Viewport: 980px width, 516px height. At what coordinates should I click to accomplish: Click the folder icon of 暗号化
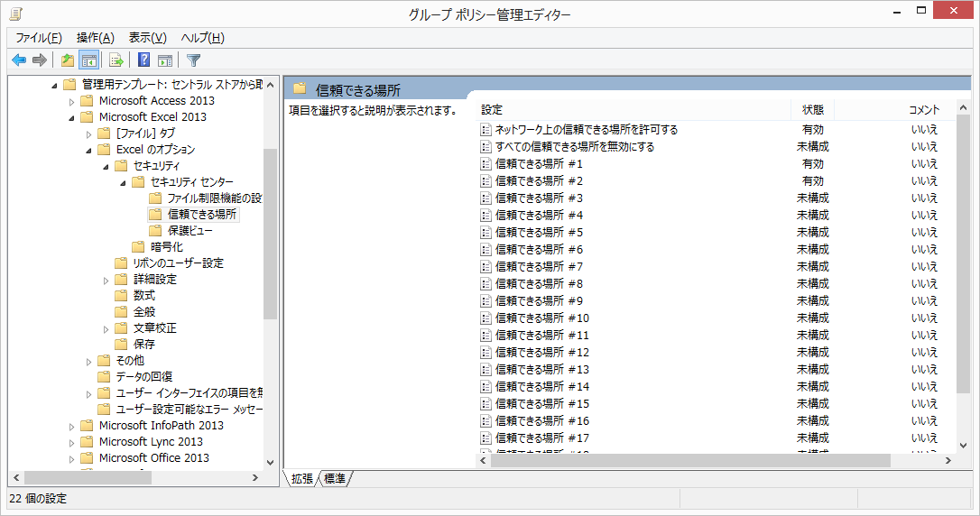tap(138, 247)
